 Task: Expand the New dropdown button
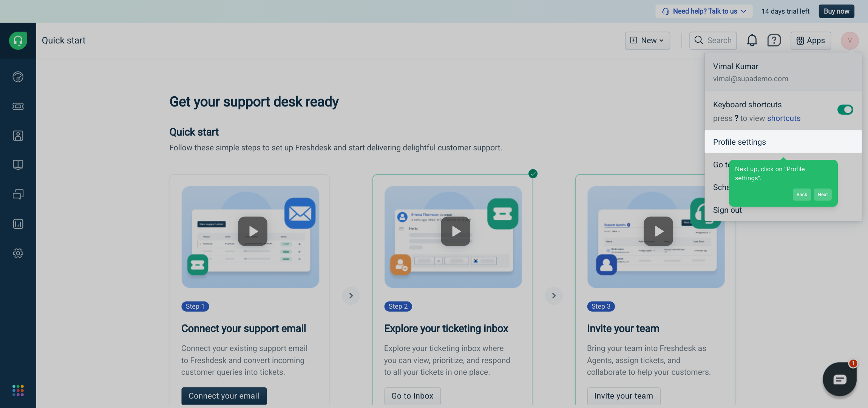coord(647,40)
